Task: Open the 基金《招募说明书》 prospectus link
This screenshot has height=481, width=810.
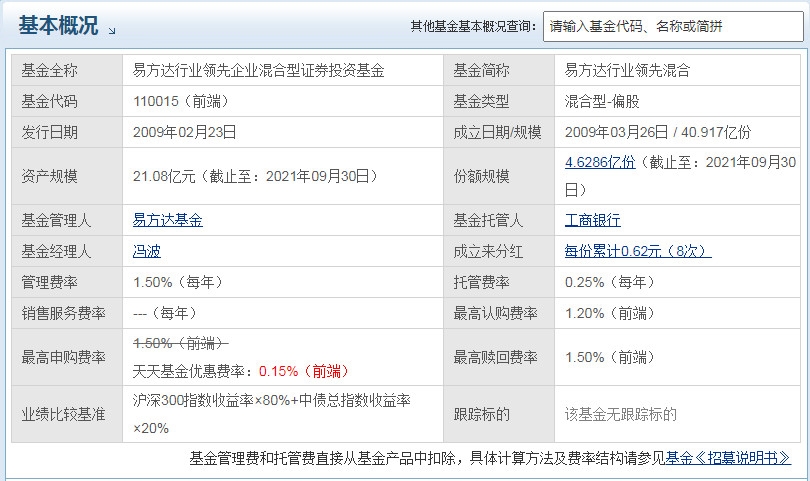Action: coord(728,458)
